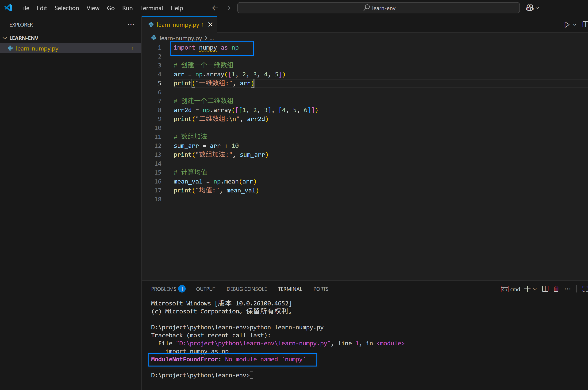Click the ModuleNotFoundError message text
588x390 pixels.
click(228, 359)
